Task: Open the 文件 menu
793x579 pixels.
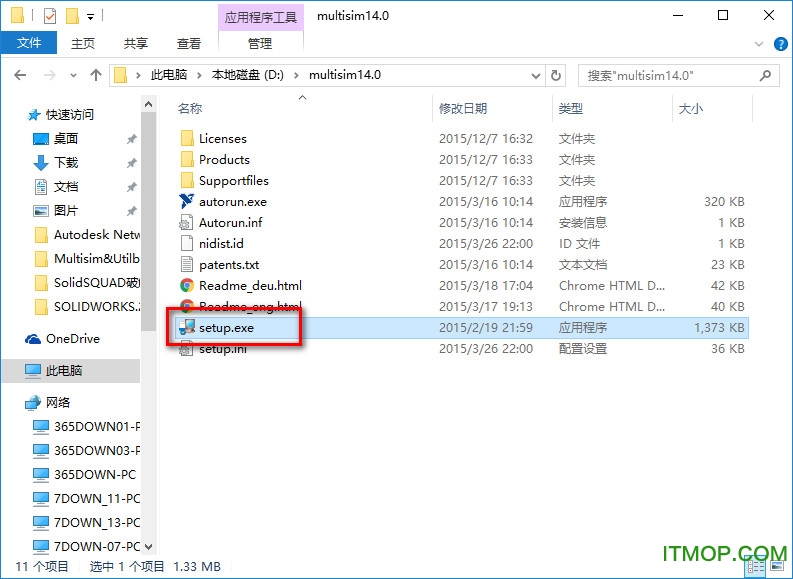Action: pos(29,43)
